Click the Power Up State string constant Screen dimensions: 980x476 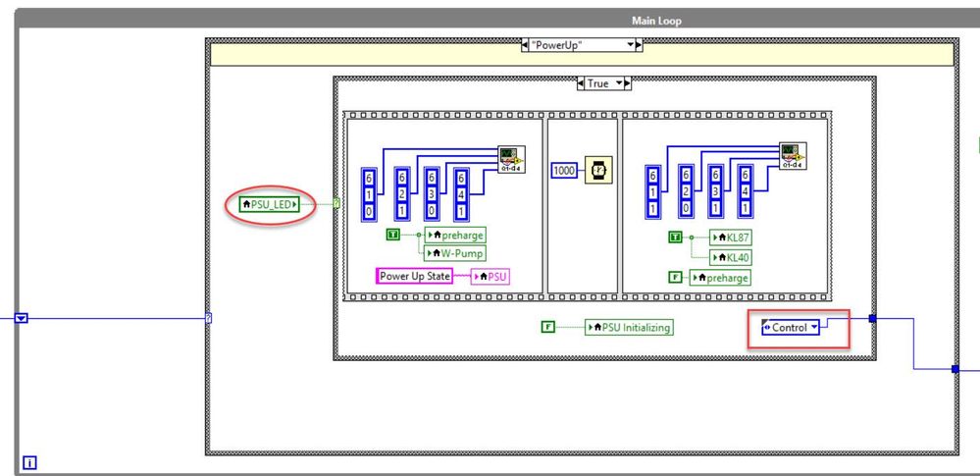415,276
